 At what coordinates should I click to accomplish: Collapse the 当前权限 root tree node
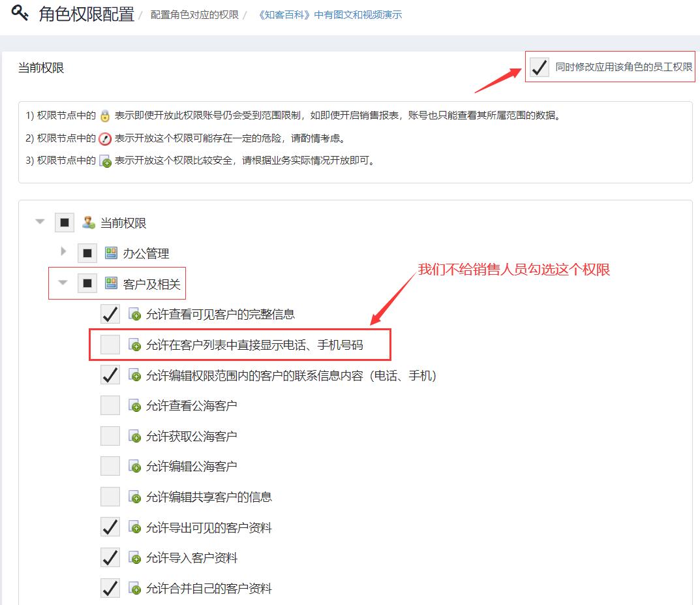click(x=40, y=223)
